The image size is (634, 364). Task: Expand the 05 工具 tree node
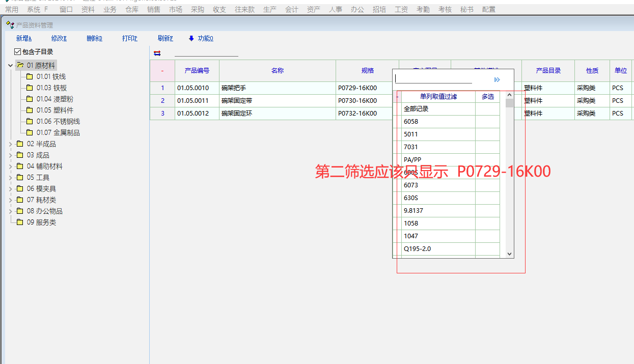10,178
